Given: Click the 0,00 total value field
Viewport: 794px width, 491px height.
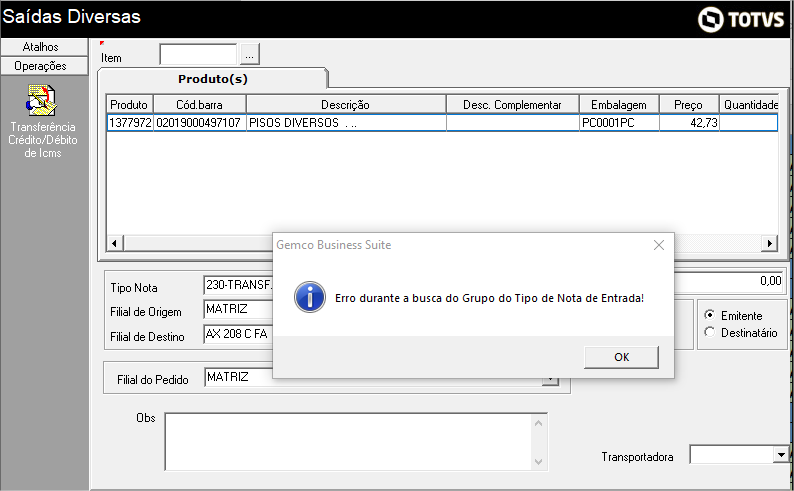Looking at the screenshot, I should tap(729, 281).
